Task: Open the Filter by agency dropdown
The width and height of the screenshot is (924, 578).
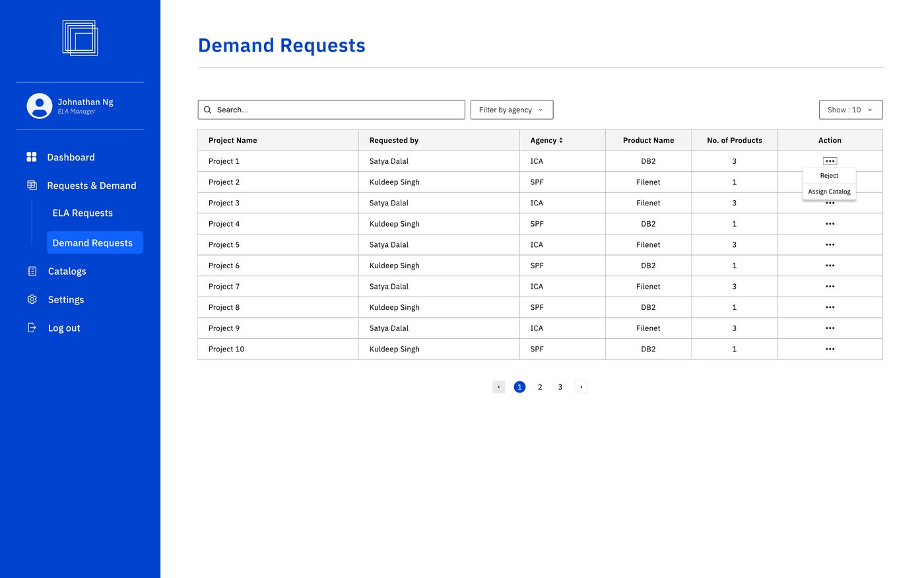Action: [511, 110]
